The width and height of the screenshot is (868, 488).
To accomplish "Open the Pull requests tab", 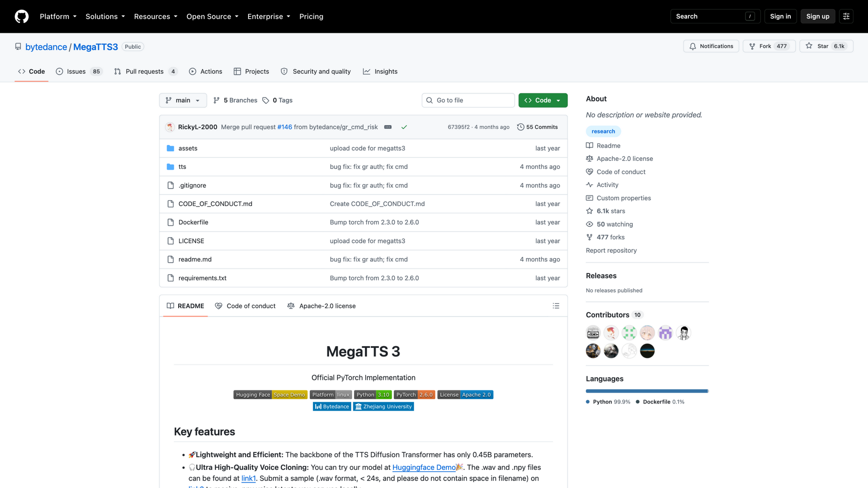I will pyautogui.click(x=146, y=71).
